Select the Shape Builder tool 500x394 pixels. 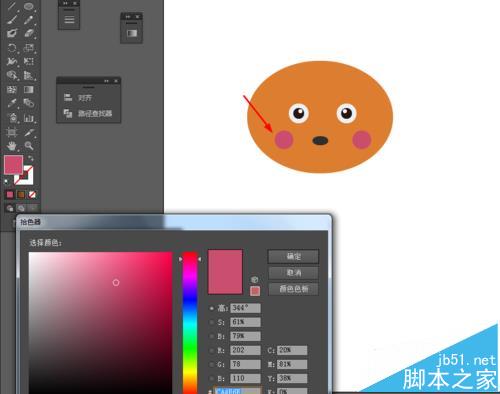pos(12,75)
